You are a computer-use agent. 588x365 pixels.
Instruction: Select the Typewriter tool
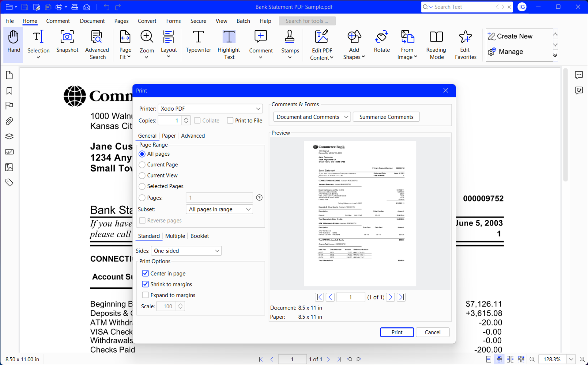pyautogui.click(x=198, y=42)
